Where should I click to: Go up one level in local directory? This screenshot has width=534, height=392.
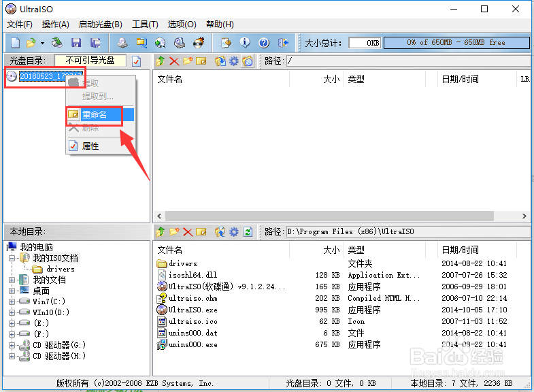tap(161, 232)
